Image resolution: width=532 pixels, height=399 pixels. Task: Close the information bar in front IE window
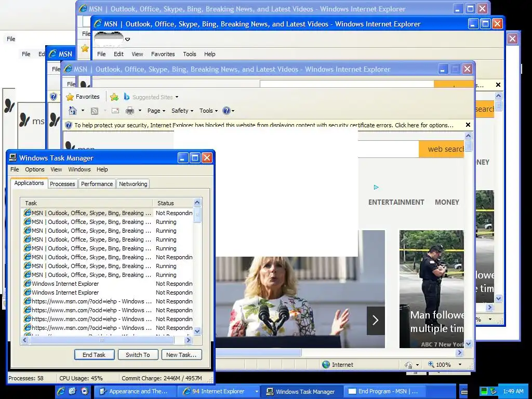pyautogui.click(x=468, y=125)
